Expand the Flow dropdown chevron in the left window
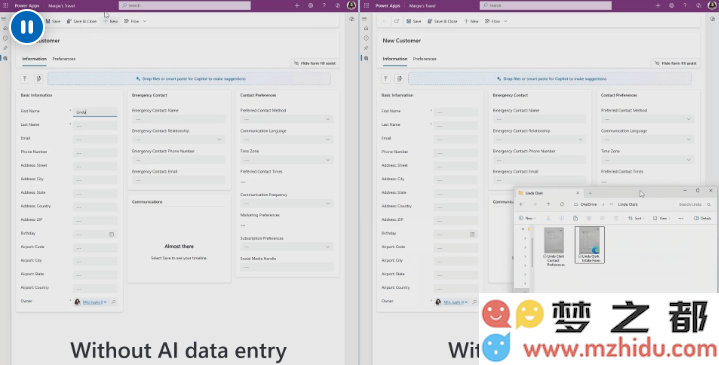The width and height of the screenshot is (719, 365). point(144,21)
